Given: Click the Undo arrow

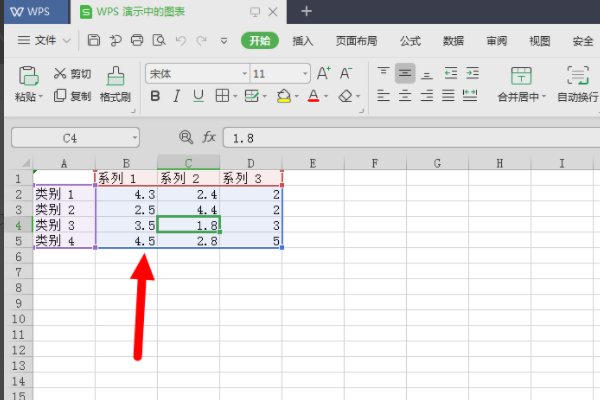Looking at the screenshot, I should pyautogui.click(x=181, y=40).
